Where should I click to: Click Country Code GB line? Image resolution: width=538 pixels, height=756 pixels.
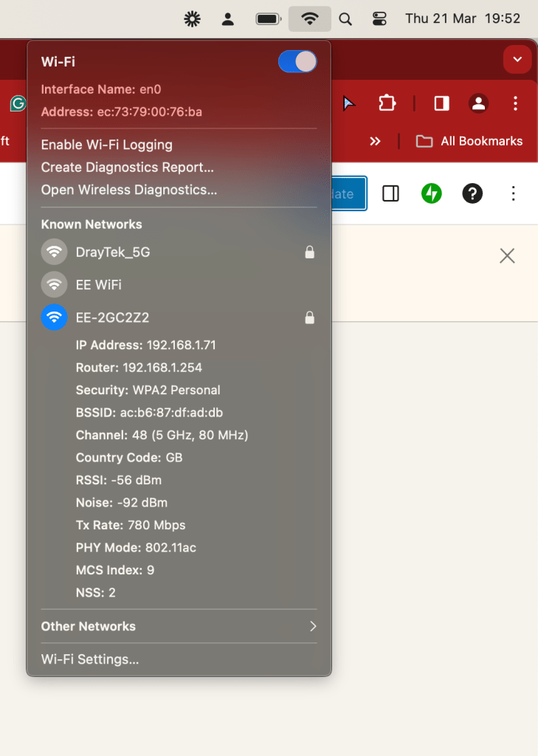pyautogui.click(x=129, y=458)
